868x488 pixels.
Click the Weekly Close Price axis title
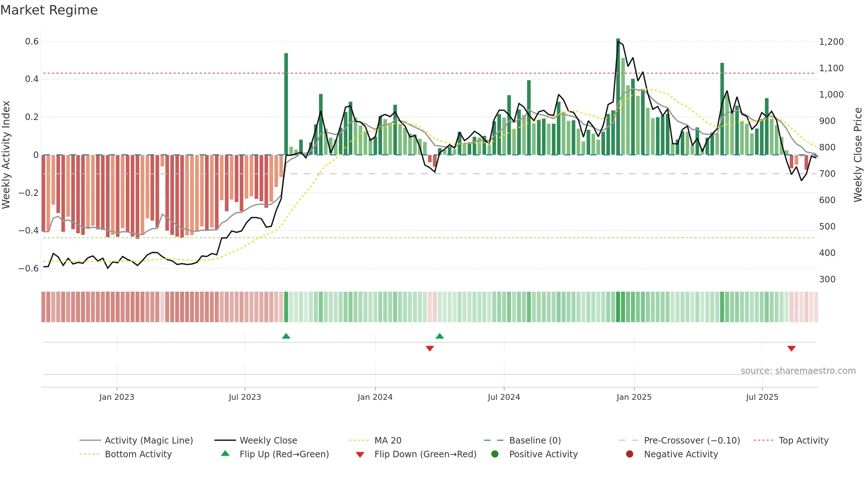tap(858, 155)
